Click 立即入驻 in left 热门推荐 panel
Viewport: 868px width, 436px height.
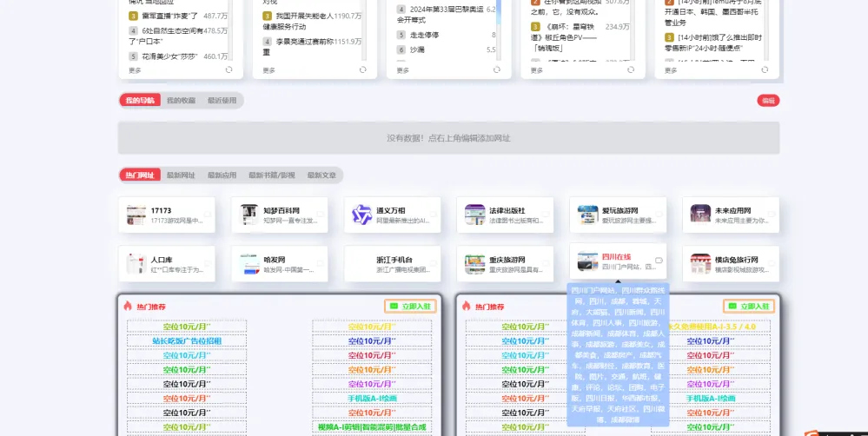pyautogui.click(x=408, y=307)
